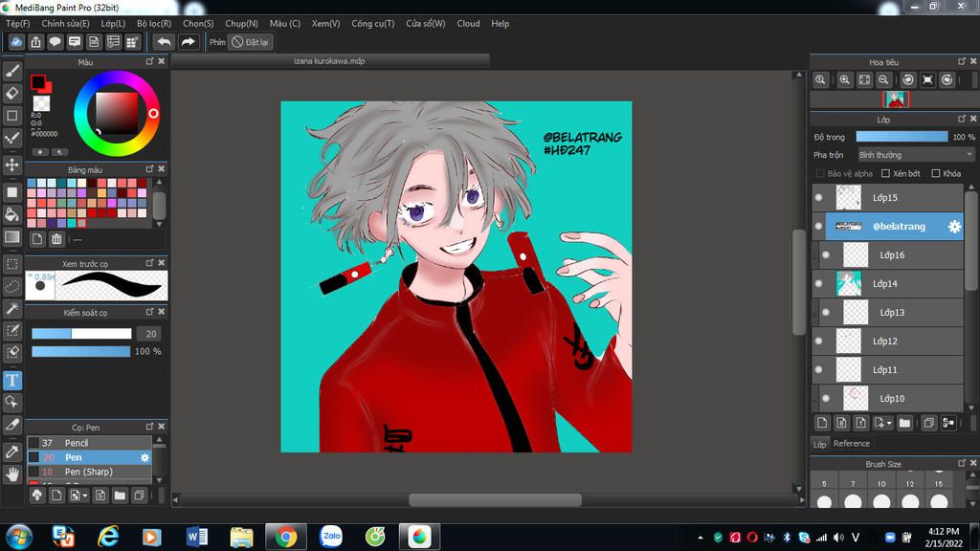Choose the Lasso selection tool
This screenshot has width=980, height=551.
pyautogui.click(x=11, y=286)
